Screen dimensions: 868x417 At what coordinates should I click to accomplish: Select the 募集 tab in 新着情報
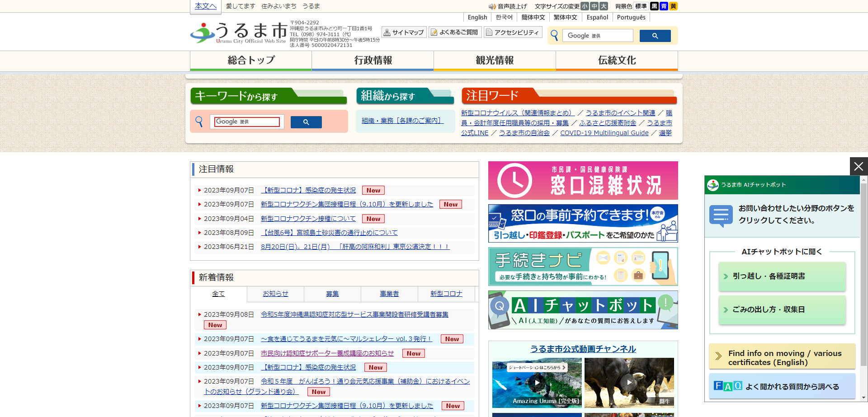click(x=332, y=294)
